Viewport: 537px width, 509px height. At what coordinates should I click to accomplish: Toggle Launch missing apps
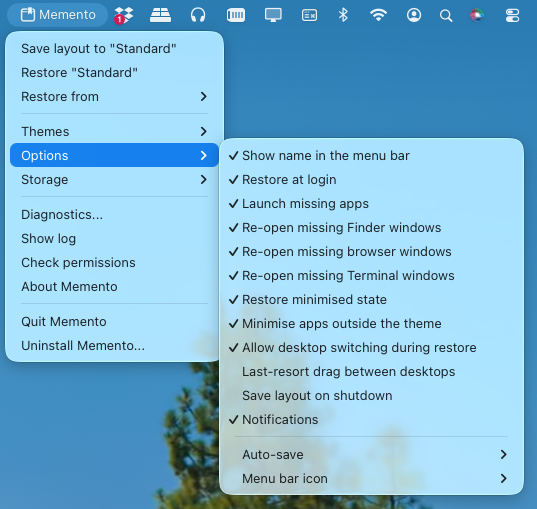click(x=371, y=203)
